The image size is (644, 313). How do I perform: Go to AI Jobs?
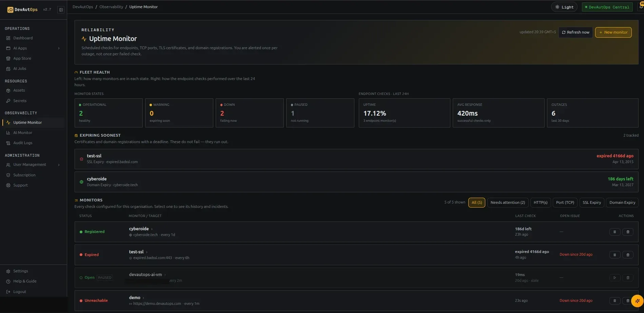click(20, 69)
